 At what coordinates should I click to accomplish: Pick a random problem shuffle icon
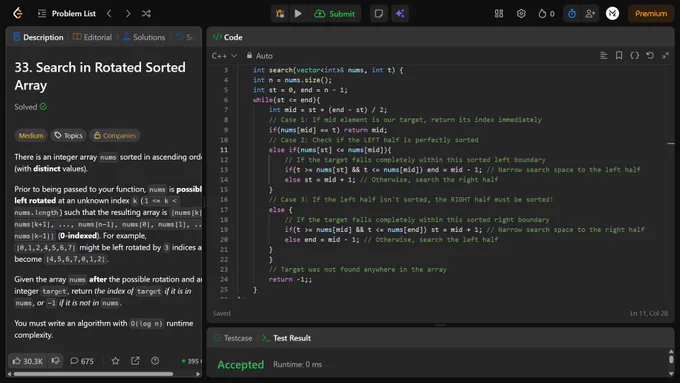pyautogui.click(x=146, y=13)
